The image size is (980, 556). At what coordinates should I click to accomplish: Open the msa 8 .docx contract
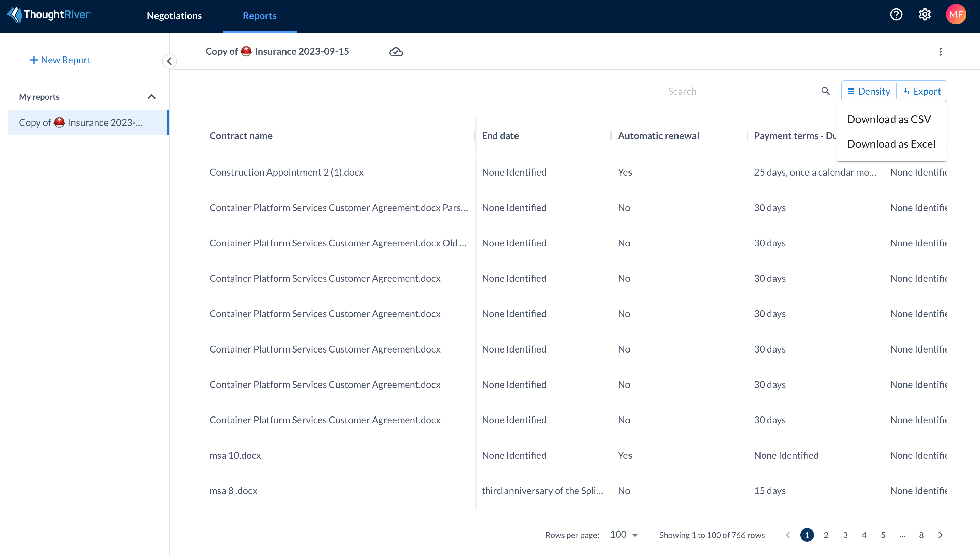[233, 491]
